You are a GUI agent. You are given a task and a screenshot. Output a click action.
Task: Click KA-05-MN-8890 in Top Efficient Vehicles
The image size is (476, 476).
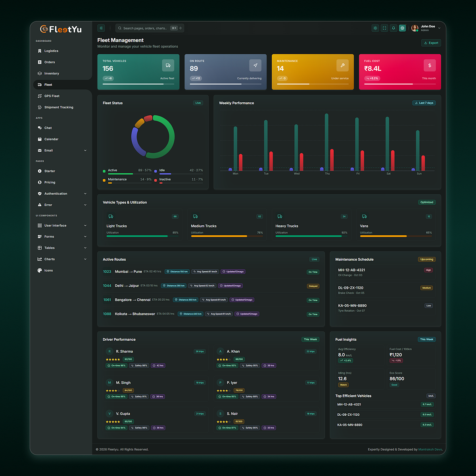[x=350, y=425]
